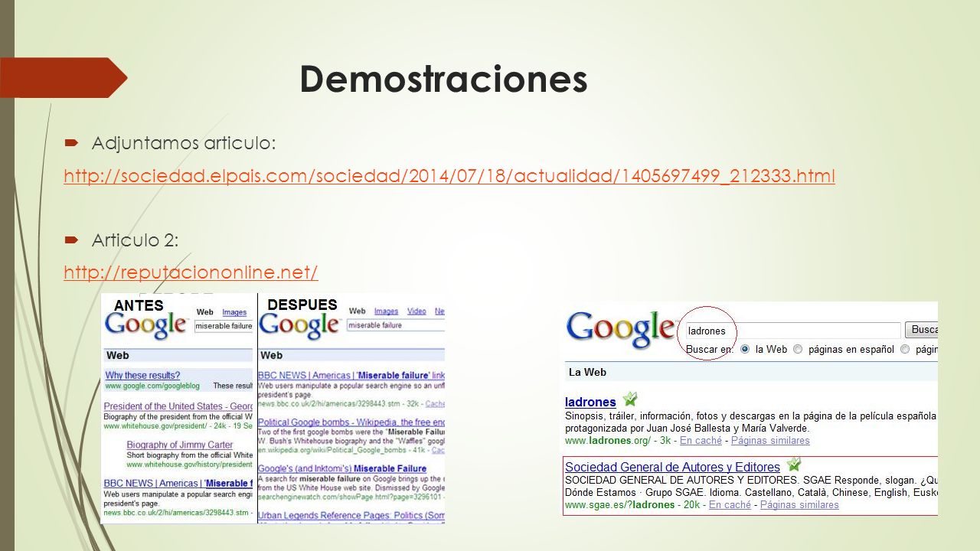Click the search box containing 'ladrones'
The image size is (980, 551).
point(792,331)
